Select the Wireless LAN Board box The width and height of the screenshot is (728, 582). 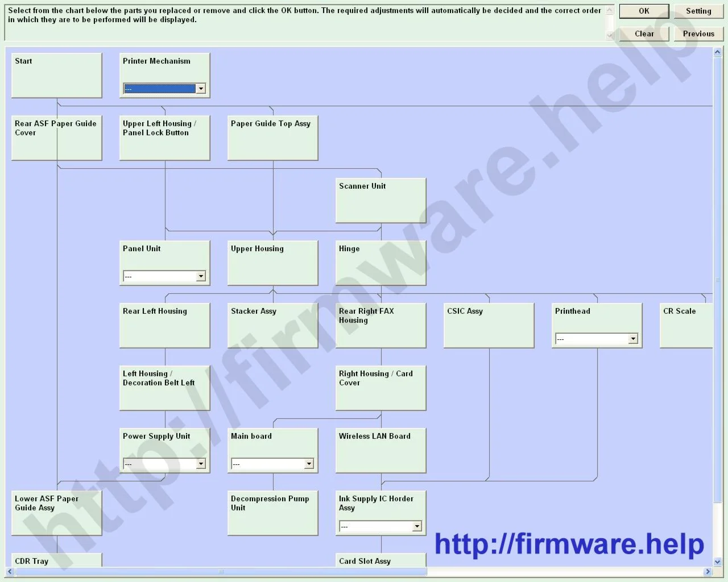click(x=380, y=451)
